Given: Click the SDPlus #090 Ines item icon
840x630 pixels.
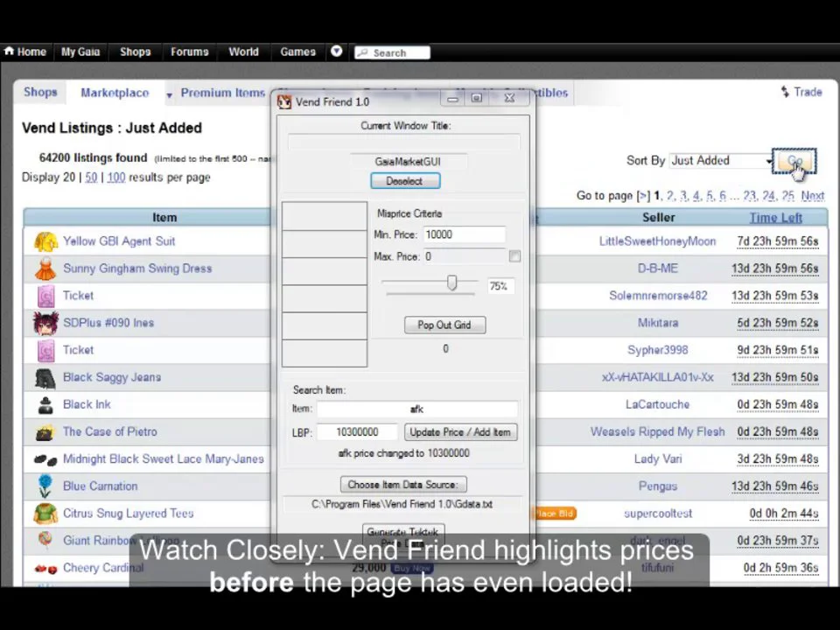Looking at the screenshot, I should pyautogui.click(x=45, y=323).
